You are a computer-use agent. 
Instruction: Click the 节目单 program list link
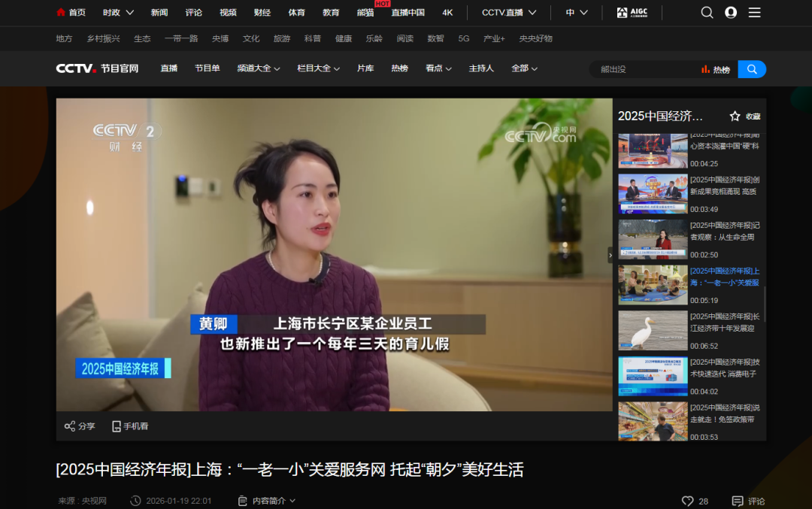pos(208,68)
